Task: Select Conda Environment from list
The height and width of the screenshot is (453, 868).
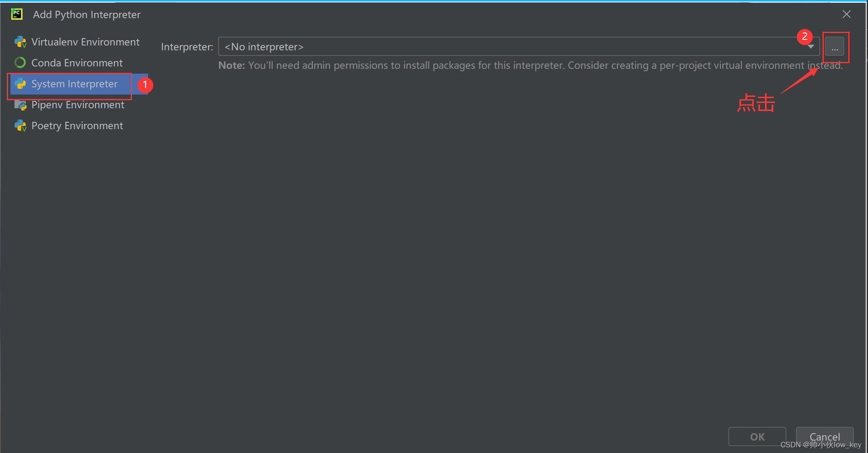Action: [77, 63]
